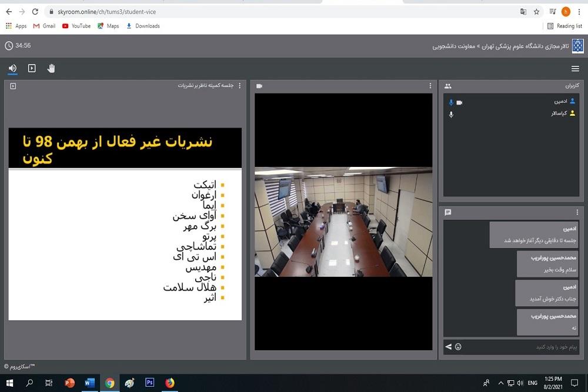
Task: Click the users panel people icon
Action: click(x=448, y=86)
